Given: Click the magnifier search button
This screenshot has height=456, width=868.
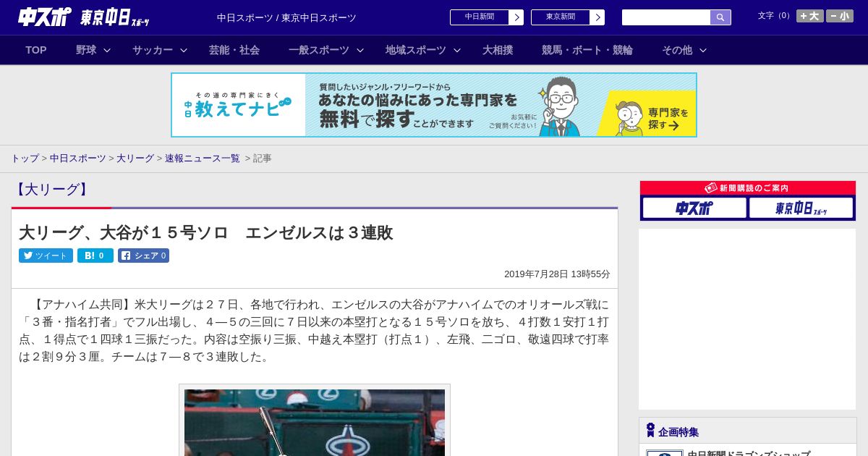Looking at the screenshot, I should click(720, 17).
